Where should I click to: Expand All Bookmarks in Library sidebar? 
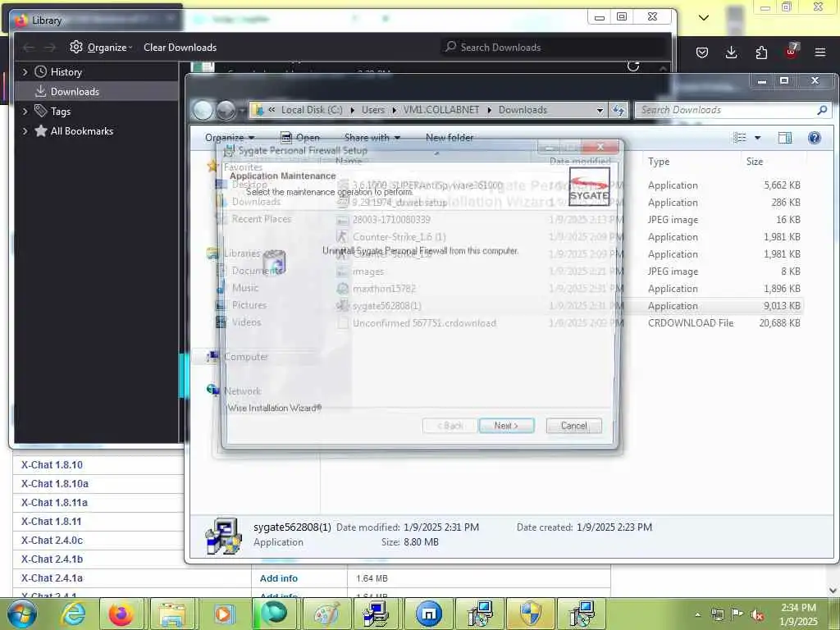(x=25, y=130)
